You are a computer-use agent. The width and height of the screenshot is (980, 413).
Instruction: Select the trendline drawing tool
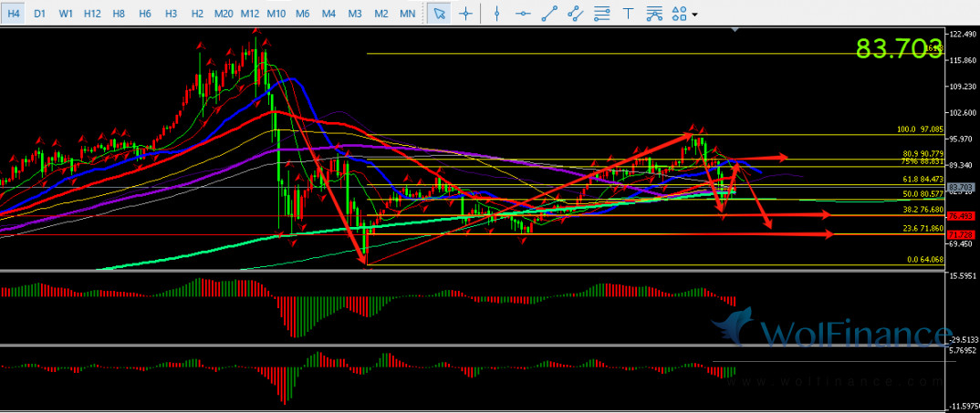point(549,14)
